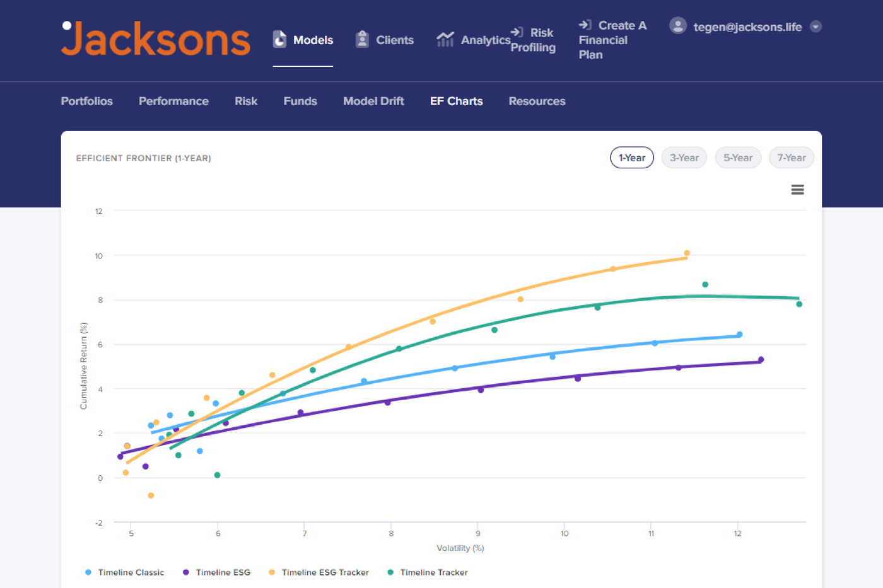Viewport: 883px width, 588px height.
Task: Select the 3-Year time period
Action: [684, 158]
